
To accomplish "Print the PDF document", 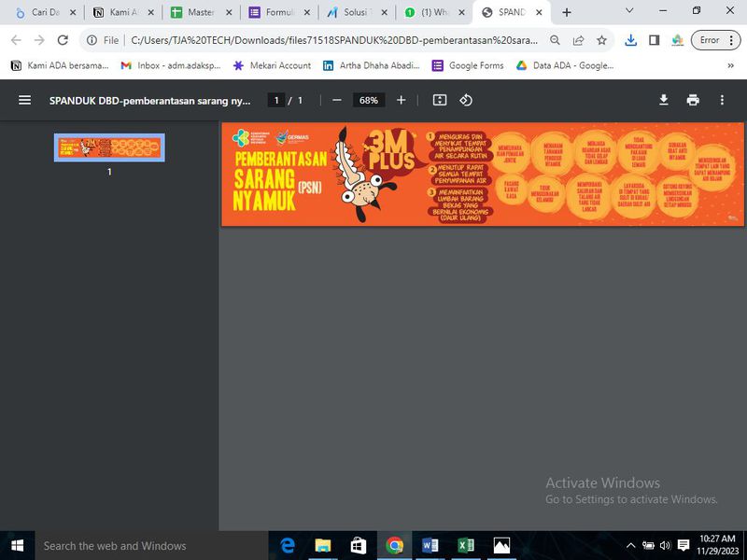I will click(x=692, y=100).
